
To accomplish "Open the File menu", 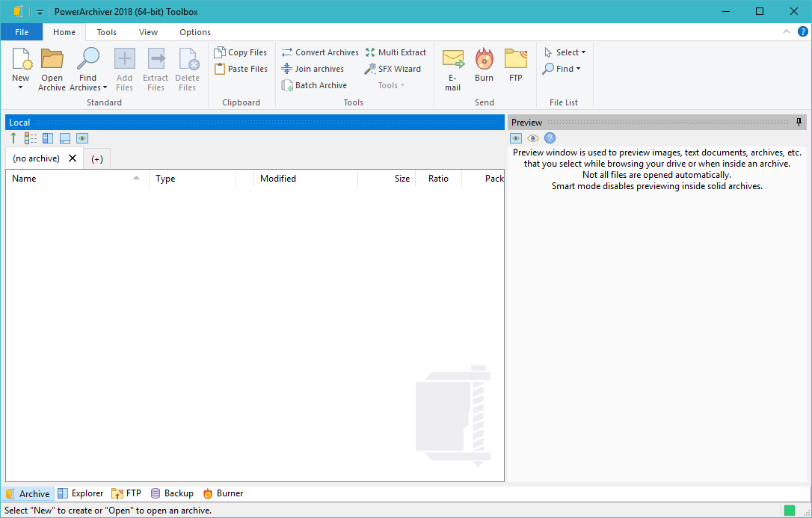I will tap(22, 32).
